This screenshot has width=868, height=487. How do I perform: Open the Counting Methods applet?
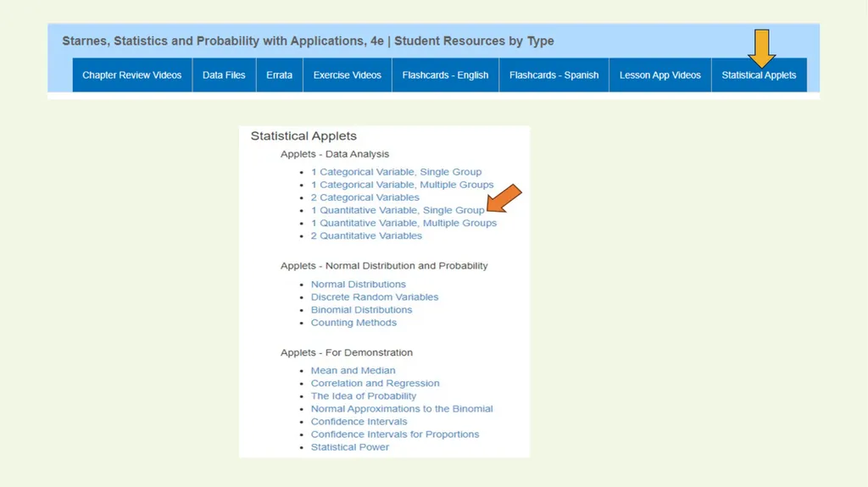pos(353,323)
